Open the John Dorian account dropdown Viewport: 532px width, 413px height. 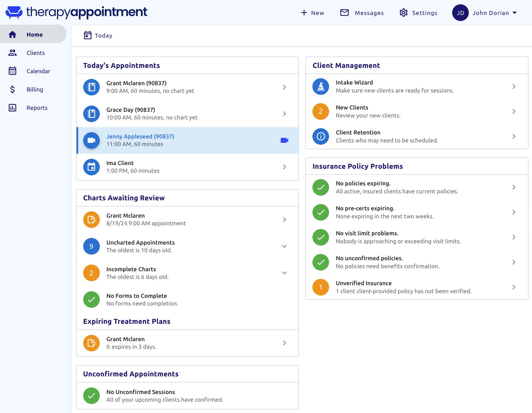pyautogui.click(x=514, y=13)
